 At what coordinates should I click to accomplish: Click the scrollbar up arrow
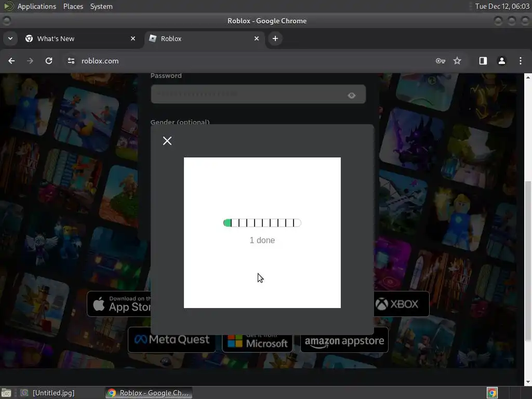pyautogui.click(x=528, y=77)
